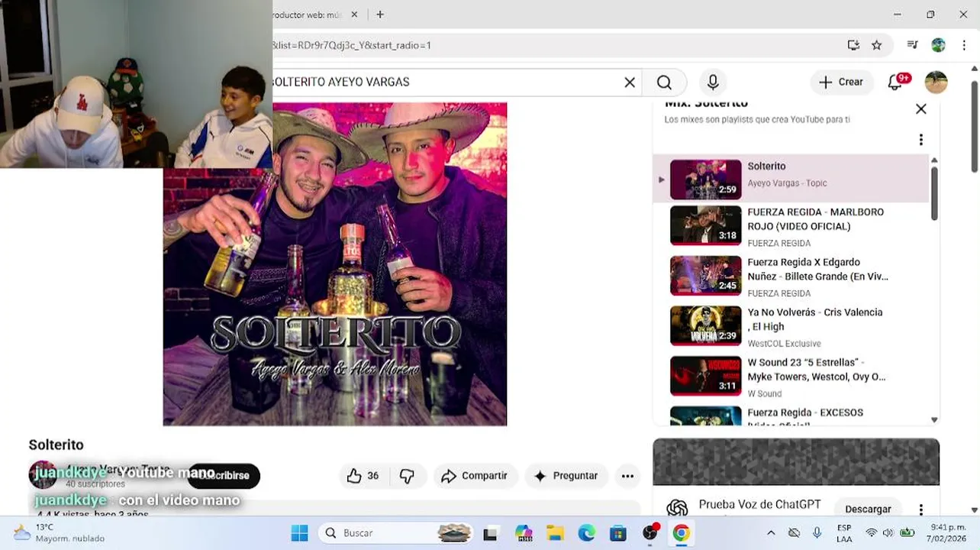This screenshot has width=980, height=550.
Task: Play Billete Grande by Fuerza Regida
Action: click(791, 277)
